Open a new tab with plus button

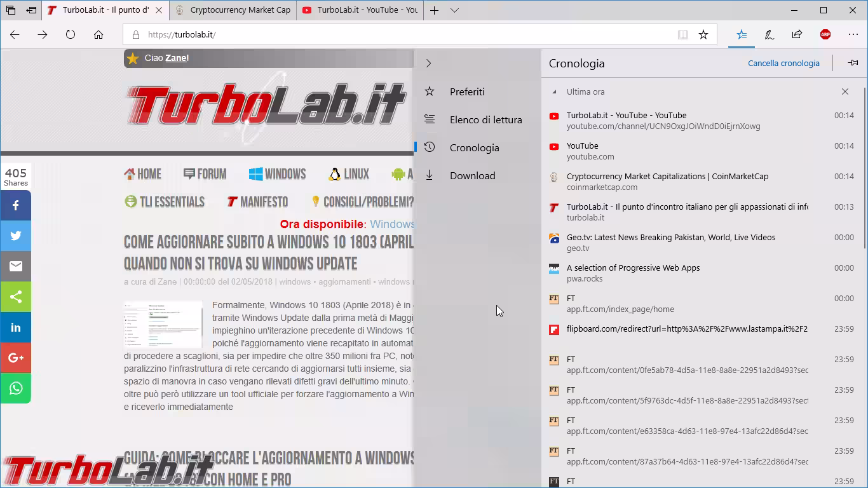434,10
